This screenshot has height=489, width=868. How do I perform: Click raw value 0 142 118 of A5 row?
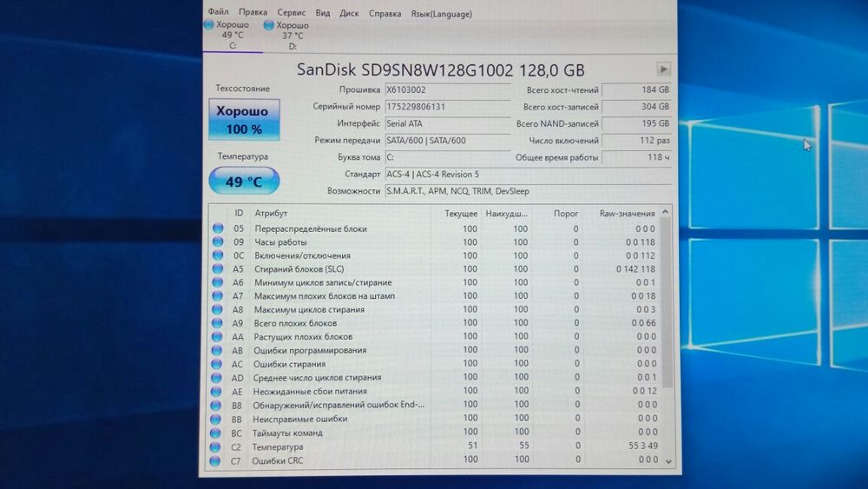click(x=635, y=268)
